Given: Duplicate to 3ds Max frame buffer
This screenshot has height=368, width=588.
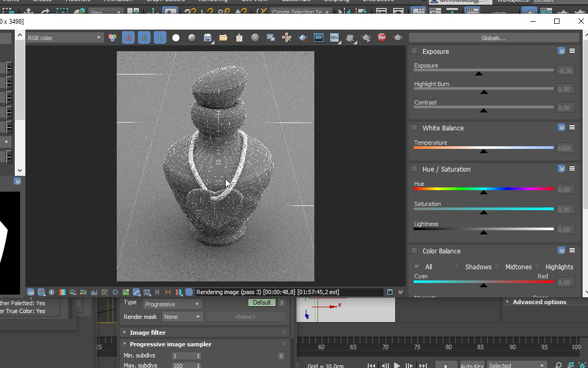Looking at the screenshot, I should pos(270,37).
